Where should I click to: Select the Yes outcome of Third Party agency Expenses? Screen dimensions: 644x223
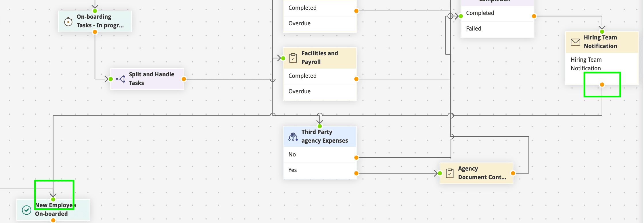293,170
